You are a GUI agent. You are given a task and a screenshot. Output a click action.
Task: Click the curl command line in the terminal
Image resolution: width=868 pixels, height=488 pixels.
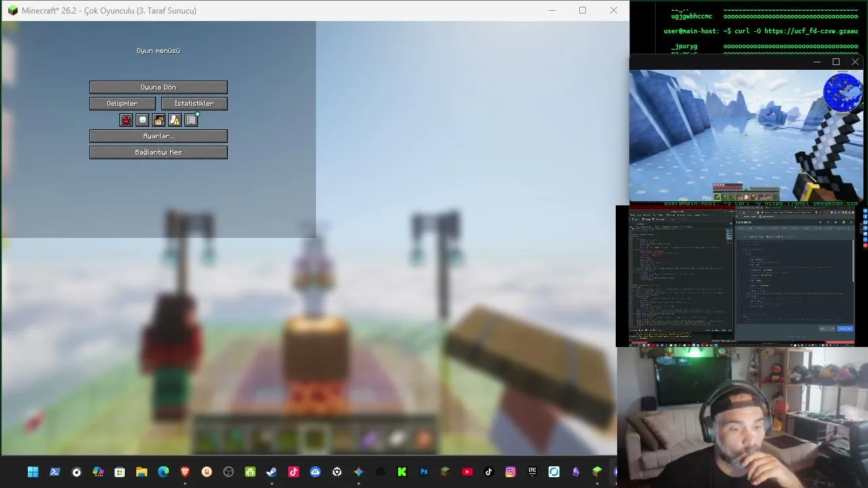coord(761,31)
